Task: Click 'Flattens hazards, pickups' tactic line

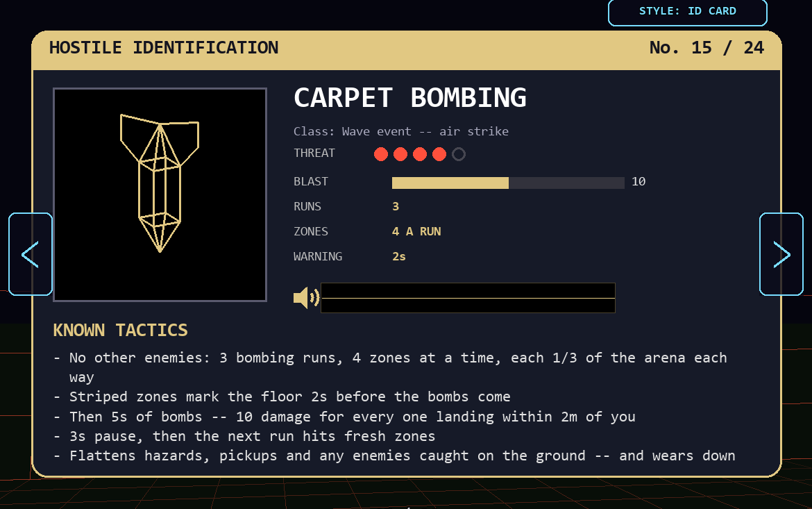Action: (x=395, y=456)
